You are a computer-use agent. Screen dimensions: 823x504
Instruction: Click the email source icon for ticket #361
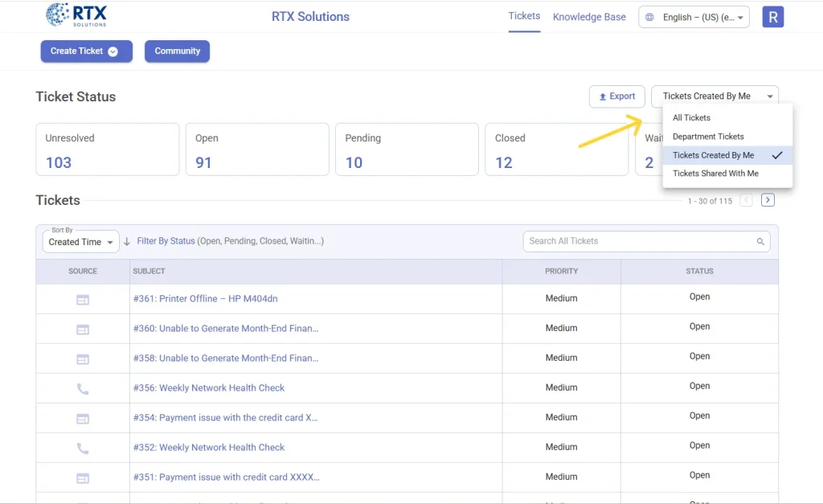coord(82,299)
